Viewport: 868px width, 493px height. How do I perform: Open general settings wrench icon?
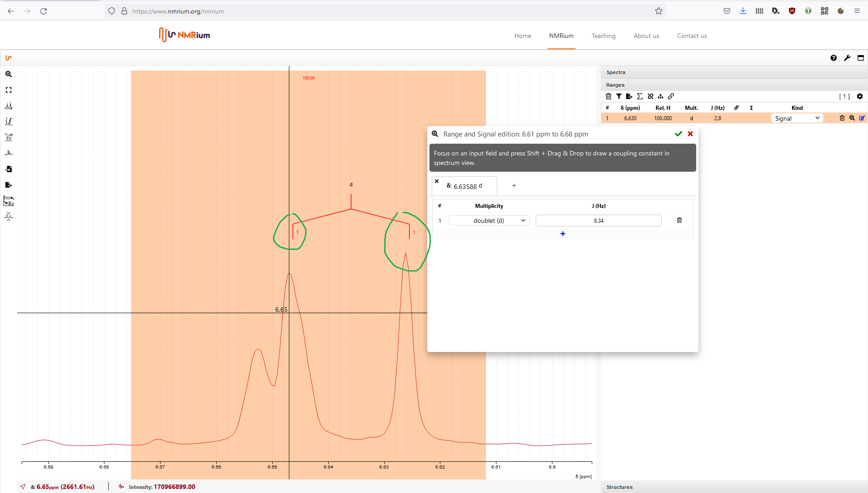pyautogui.click(x=847, y=58)
